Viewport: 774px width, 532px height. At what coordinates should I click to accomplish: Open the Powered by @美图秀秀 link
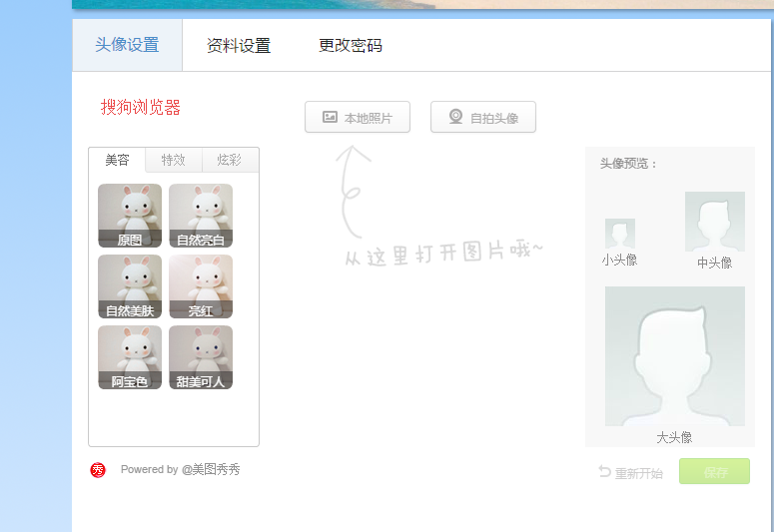coord(180,469)
